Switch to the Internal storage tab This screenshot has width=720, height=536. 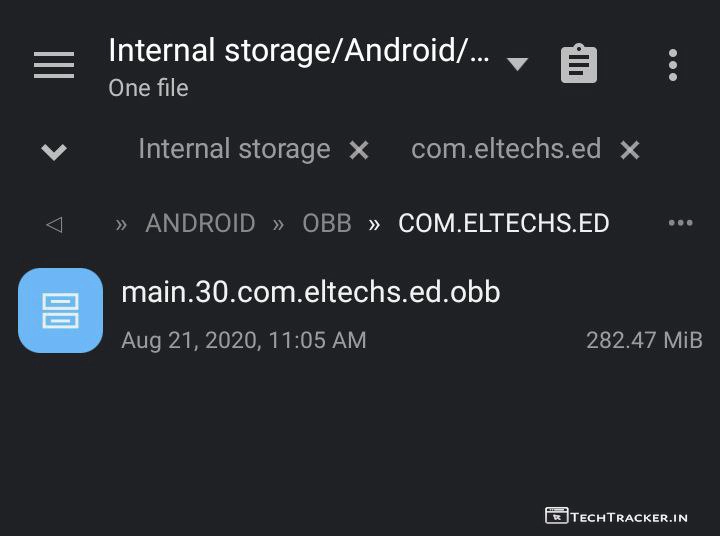(234, 149)
